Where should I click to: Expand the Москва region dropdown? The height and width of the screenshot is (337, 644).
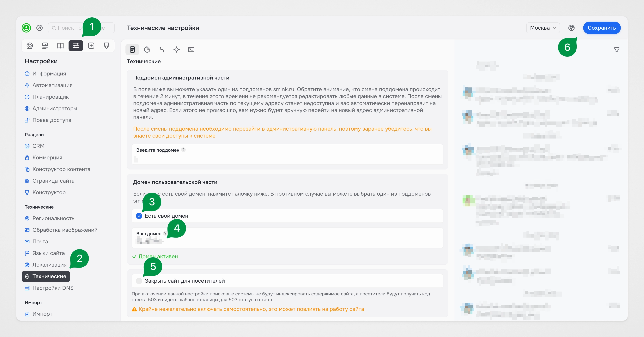[543, 28]
